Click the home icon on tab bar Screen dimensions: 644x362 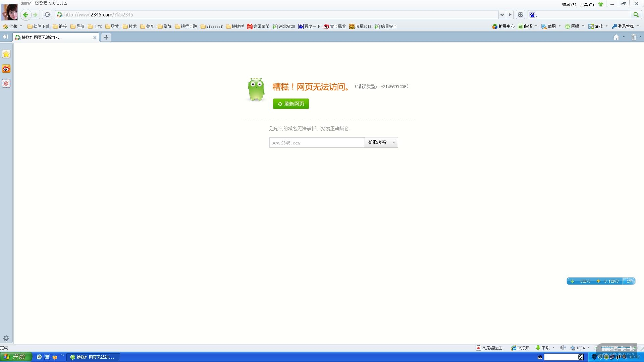pyautogui.click(x=616, y=38)
